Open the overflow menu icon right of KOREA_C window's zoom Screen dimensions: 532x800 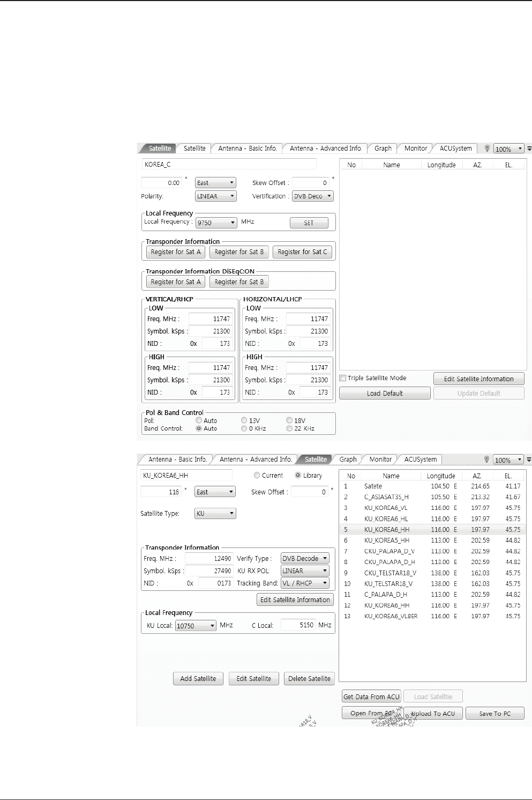(529, 149)
